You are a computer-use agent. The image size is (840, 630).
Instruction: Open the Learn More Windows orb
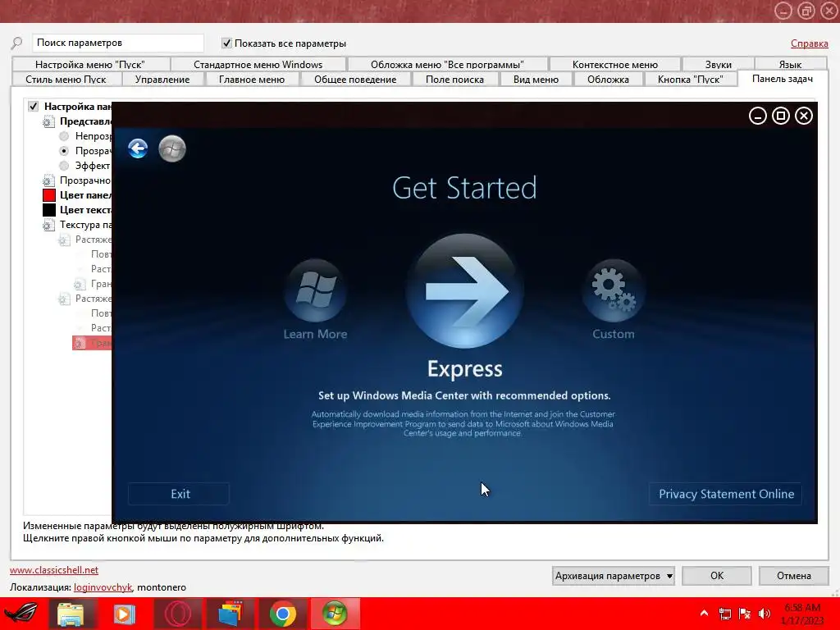315,290
